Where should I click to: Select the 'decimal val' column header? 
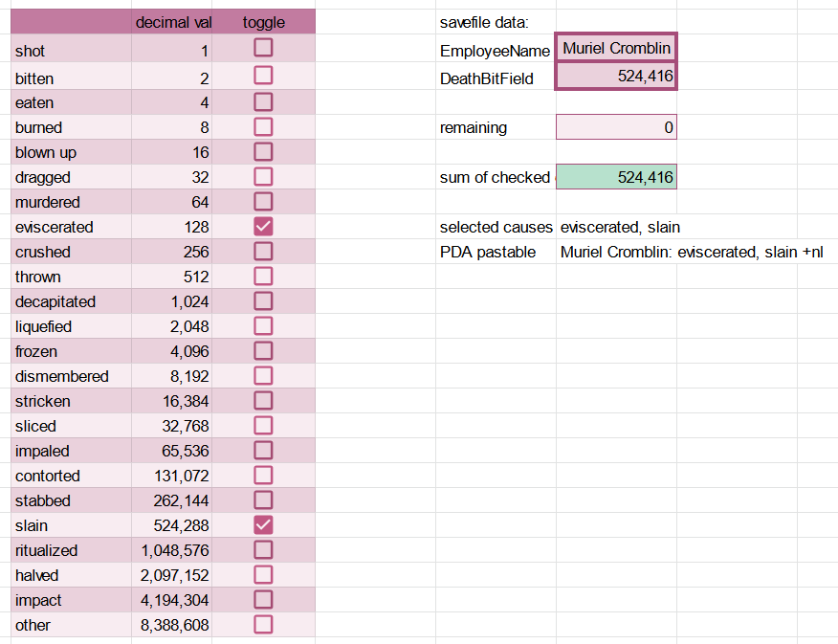[173, 22]
